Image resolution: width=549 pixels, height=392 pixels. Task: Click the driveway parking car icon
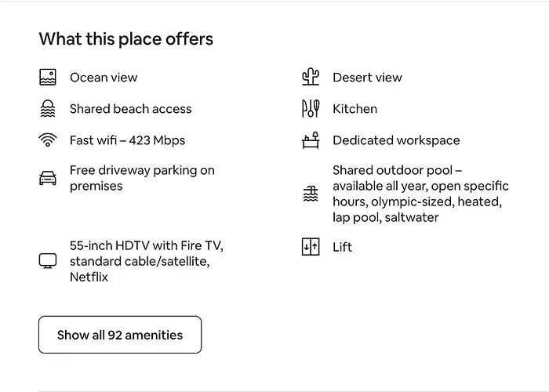coord(48,178)
